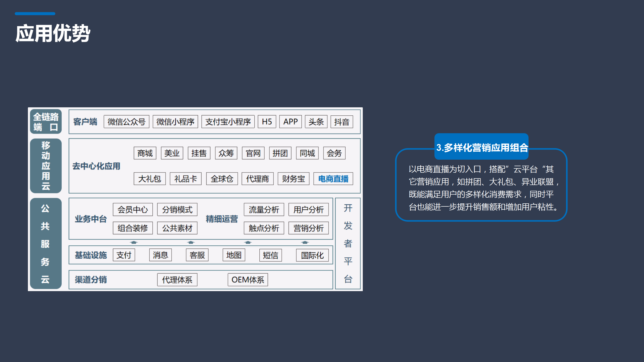Click the 头条 box

tap(316, 122)
